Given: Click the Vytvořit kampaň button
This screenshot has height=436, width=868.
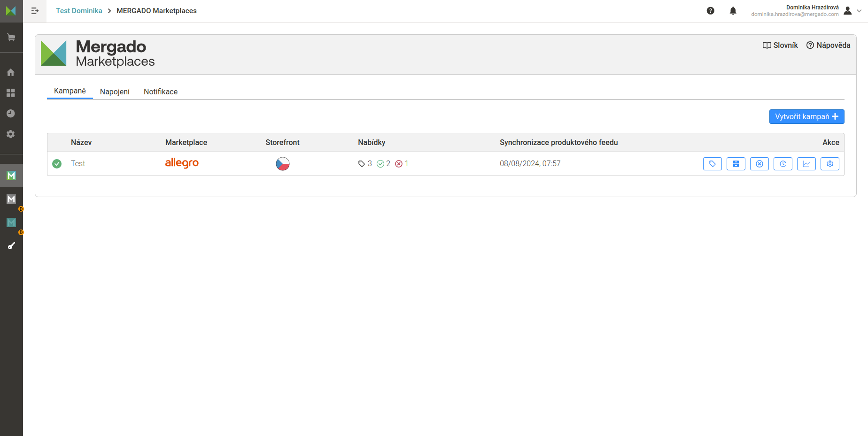Looking at the screenshot, I should [807, 117].
